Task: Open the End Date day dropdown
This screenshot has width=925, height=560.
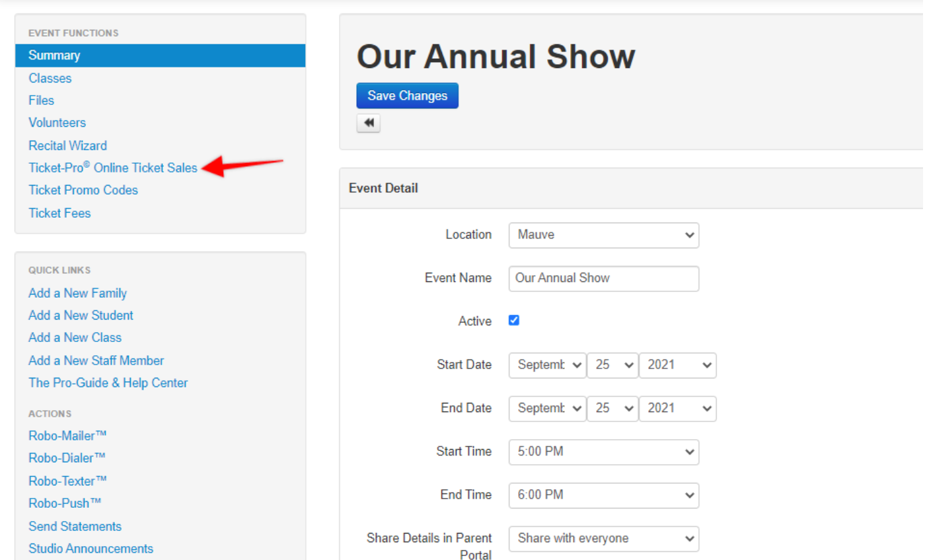Action: point(612,409)
